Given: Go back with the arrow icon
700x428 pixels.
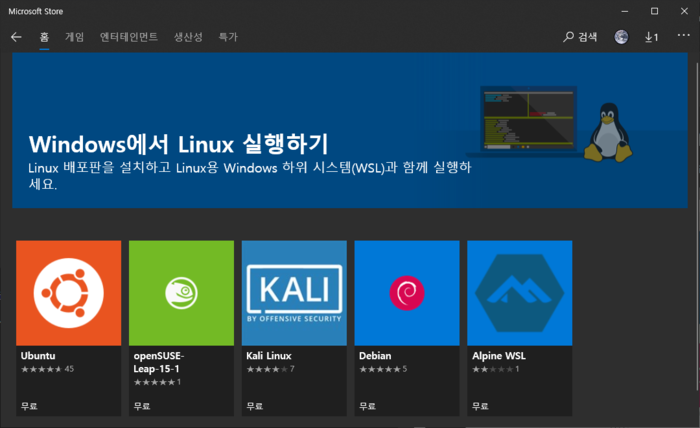Looking at the screenshot, I should (16, 37).
